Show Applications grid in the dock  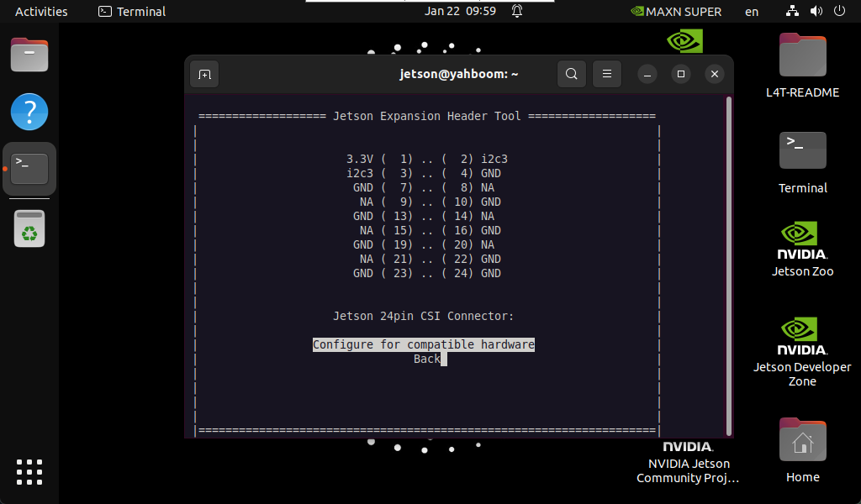click(x=29, y=471)
